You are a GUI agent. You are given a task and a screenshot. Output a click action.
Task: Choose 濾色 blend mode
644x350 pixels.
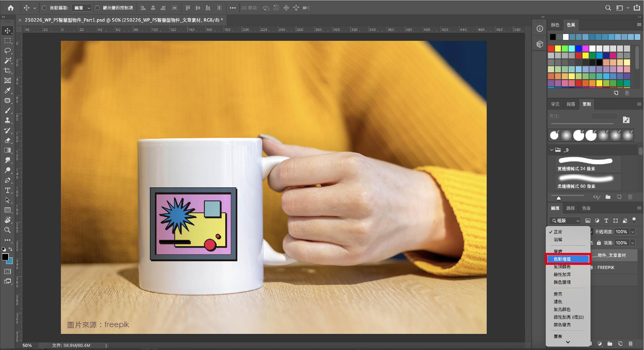click(568, 301)
